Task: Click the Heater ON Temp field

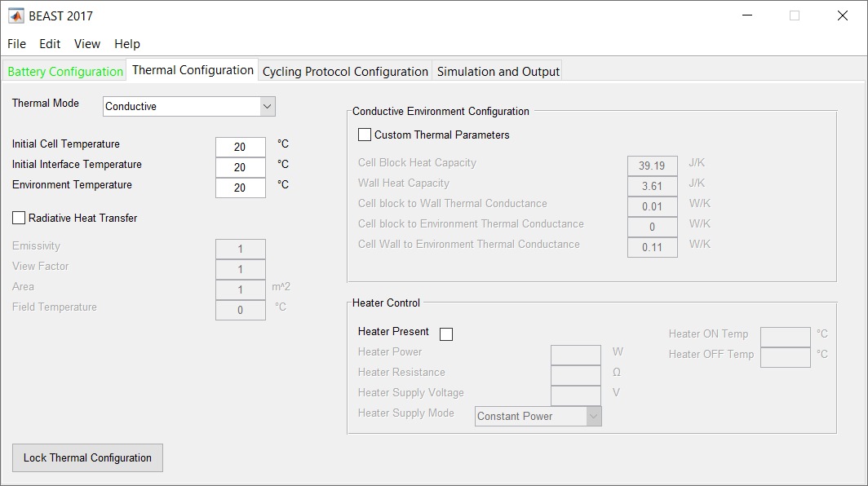Action: (x=785, y=336)
